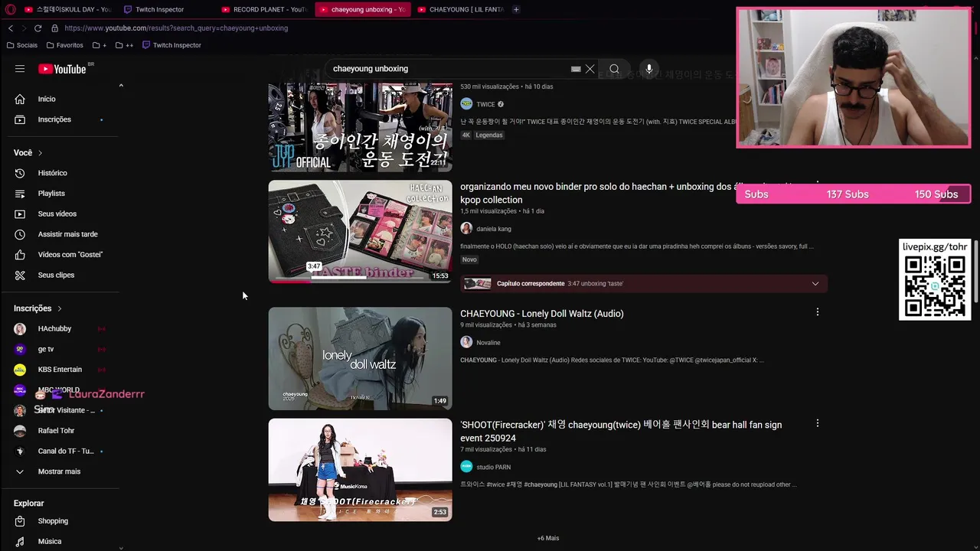Open the YouTube hamburger guide menu

point(20,69)
